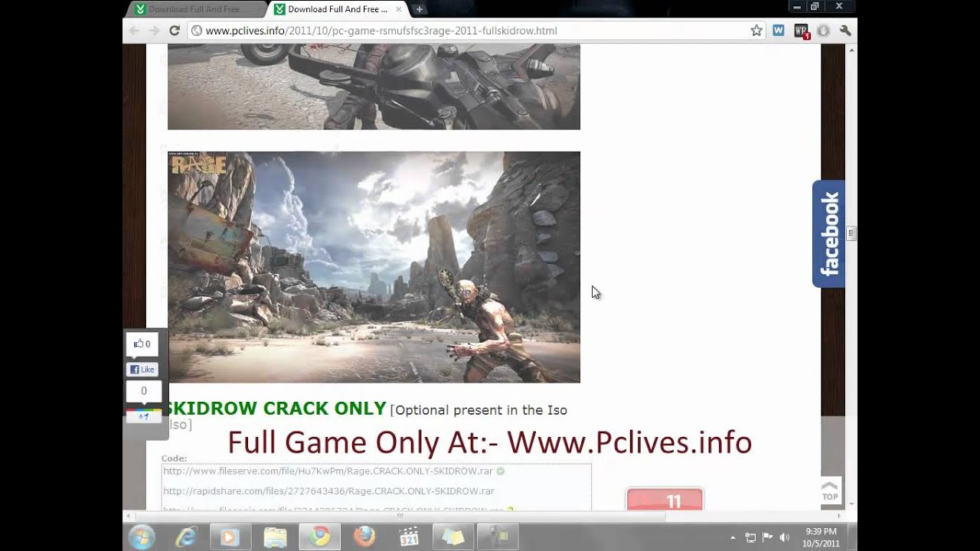Click the red 11 counter badge
Image resolution: width=980 pixels, height=551 pixels.
pyautogui.click(x=665, y=500)
